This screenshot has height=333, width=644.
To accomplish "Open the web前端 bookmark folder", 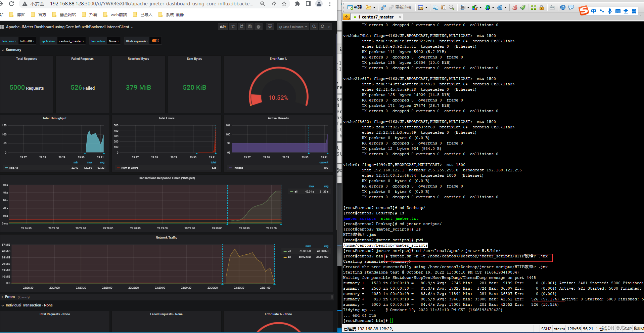I will pos(115,14).
